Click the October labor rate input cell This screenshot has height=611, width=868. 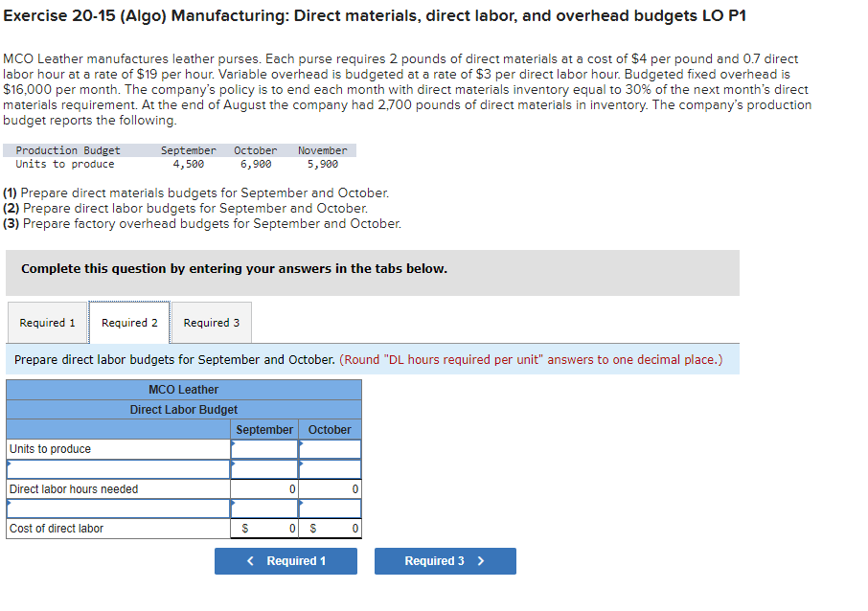point(330,509)
